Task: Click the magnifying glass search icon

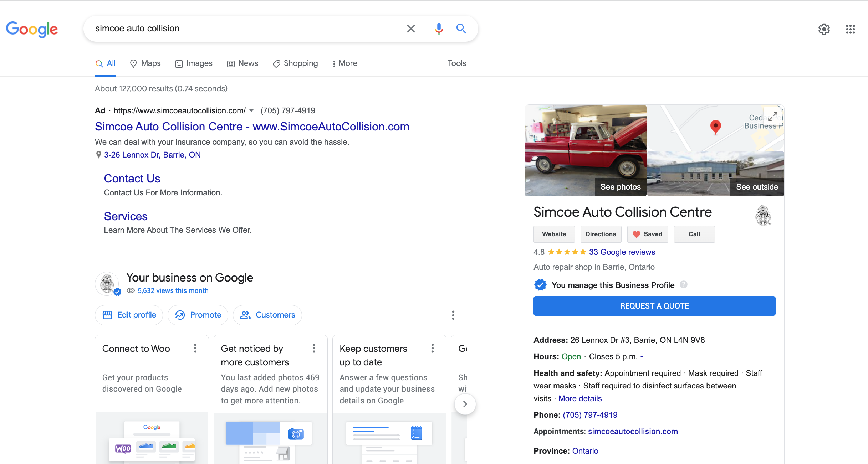Action: 461,29
